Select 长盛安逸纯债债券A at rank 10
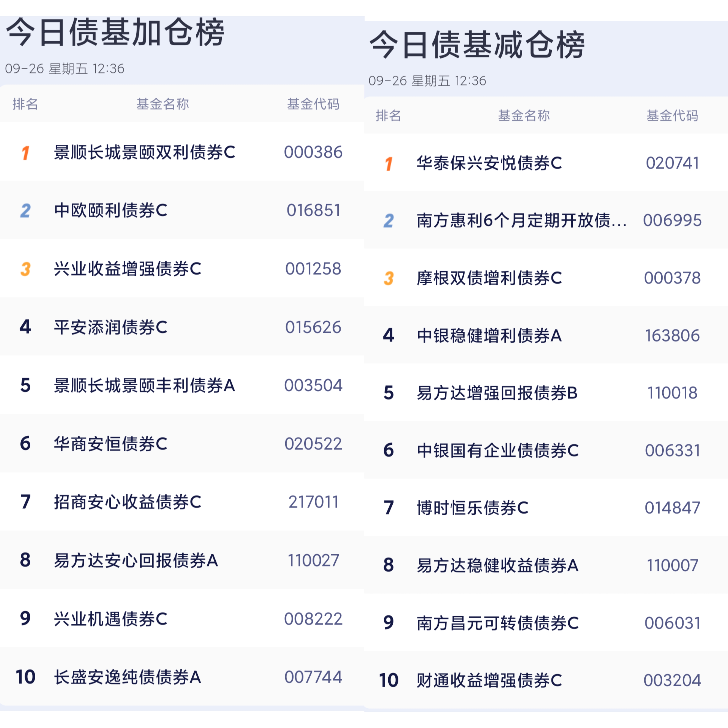Screen dimensions: 728x728 [127, 677]
